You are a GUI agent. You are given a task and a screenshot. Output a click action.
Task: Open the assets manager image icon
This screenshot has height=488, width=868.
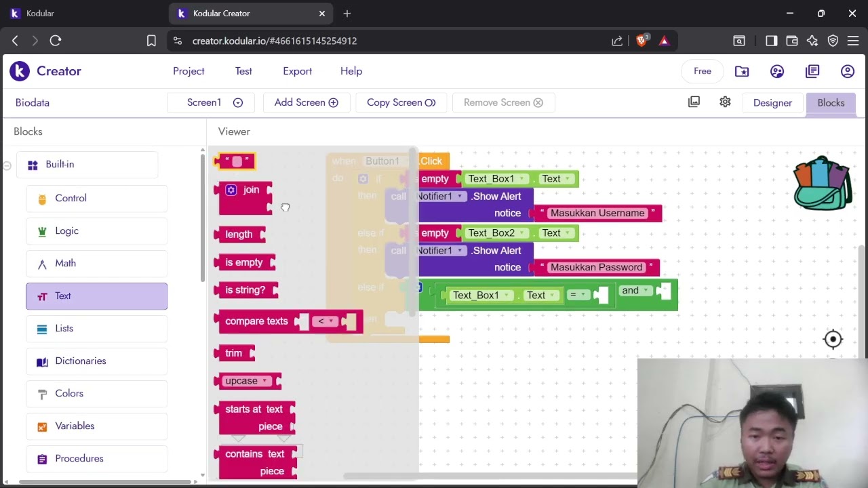[694, 102]
